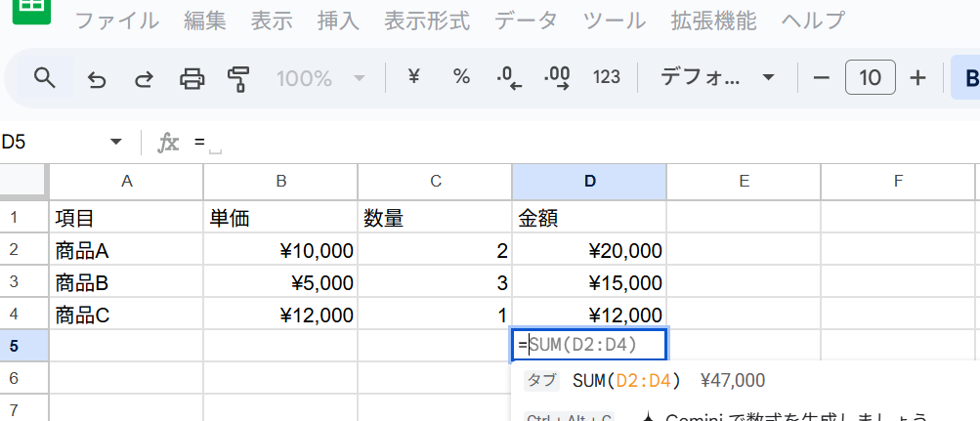Open the ファイル menu
This screenshot has height=421, width=980.
(x=117, y=21)
